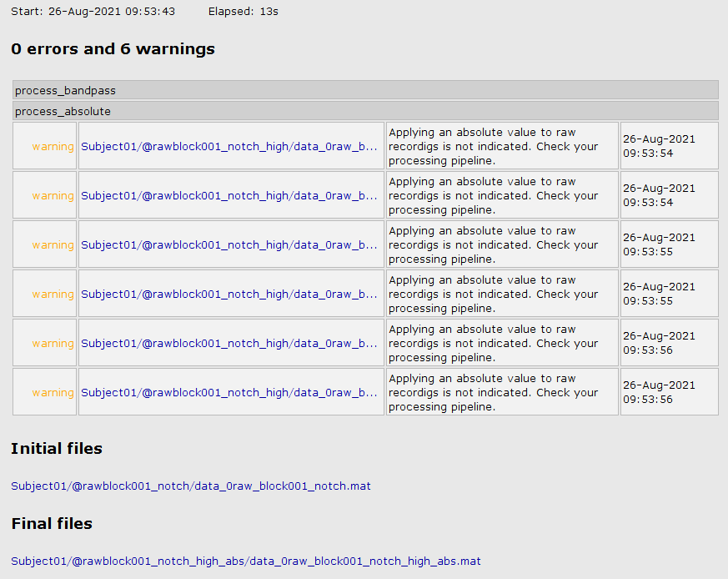The height and width of the screenshot is (579, 728).
Task: Select the absolute value message in the fourth row
Action: tap(493, 295)
